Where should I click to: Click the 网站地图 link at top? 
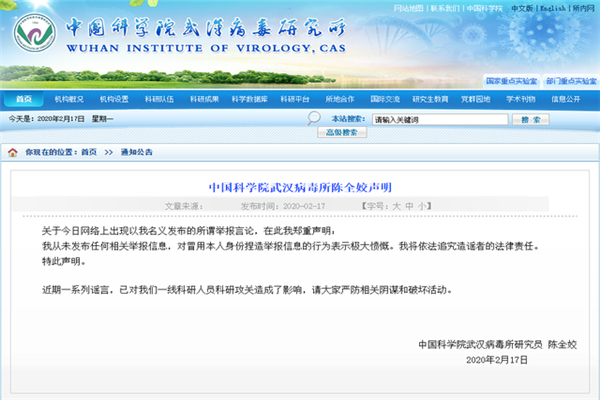click(x=408, y=8)
